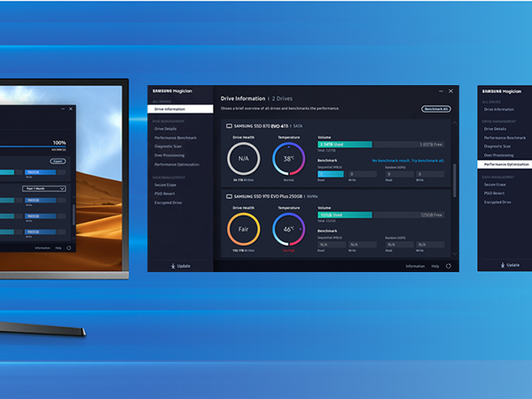Click the scroll up arrow in center window

click(x=455, y=123)
